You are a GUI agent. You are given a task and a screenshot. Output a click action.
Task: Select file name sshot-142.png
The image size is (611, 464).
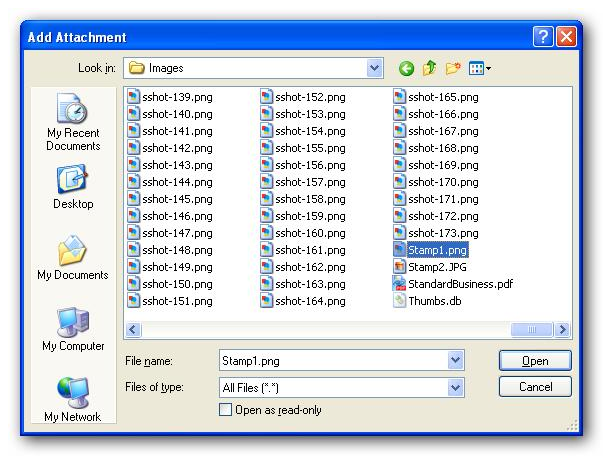[177, 148]
